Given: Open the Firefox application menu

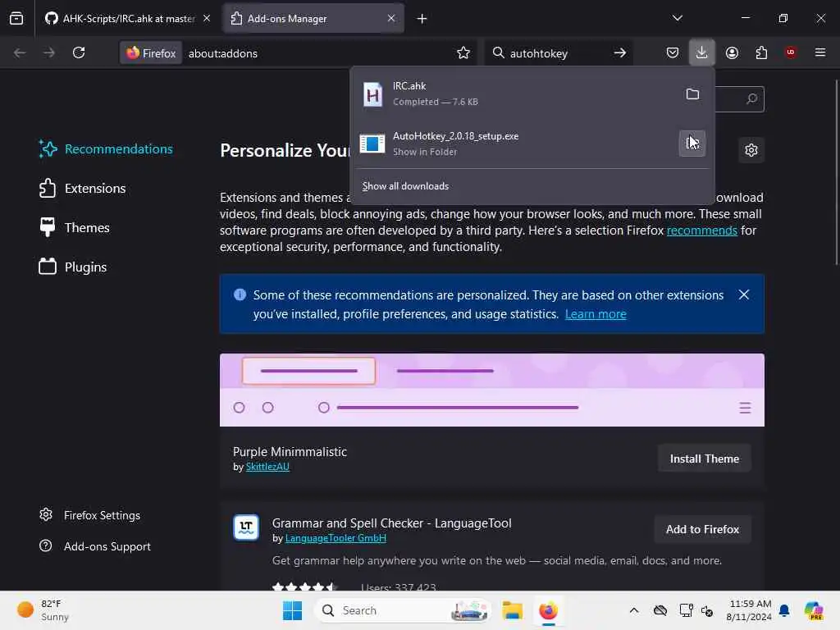Looking at the screenshot, I should [820, 52].
